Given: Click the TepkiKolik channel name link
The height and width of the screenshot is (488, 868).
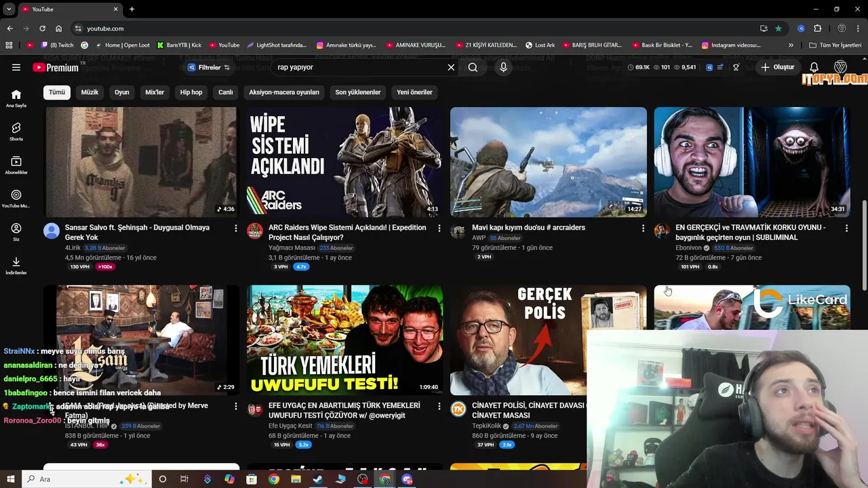Looking at the screenshot, I should tap(487, 426).
